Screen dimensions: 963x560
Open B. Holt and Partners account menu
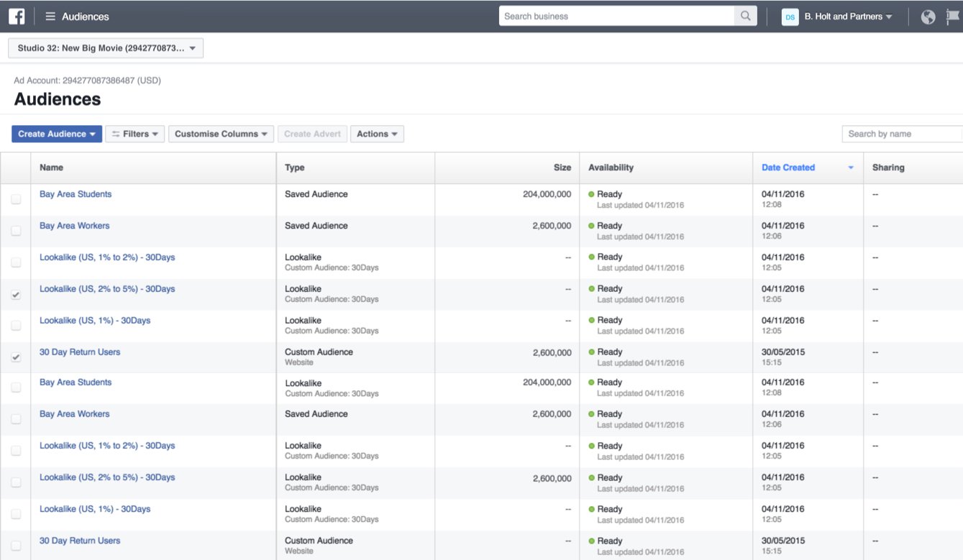[848, 17]
